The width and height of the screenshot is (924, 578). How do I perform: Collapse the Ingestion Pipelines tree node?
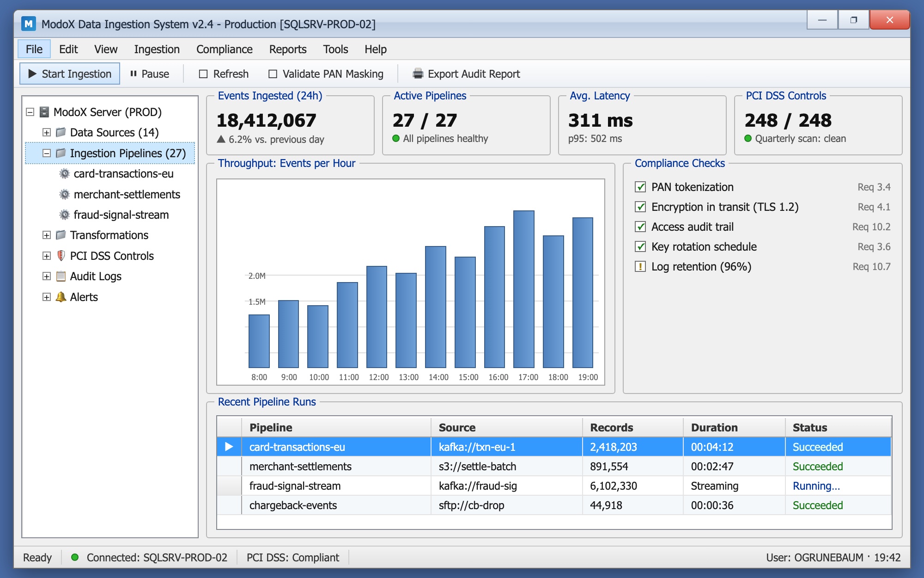(x=47, y=154)
